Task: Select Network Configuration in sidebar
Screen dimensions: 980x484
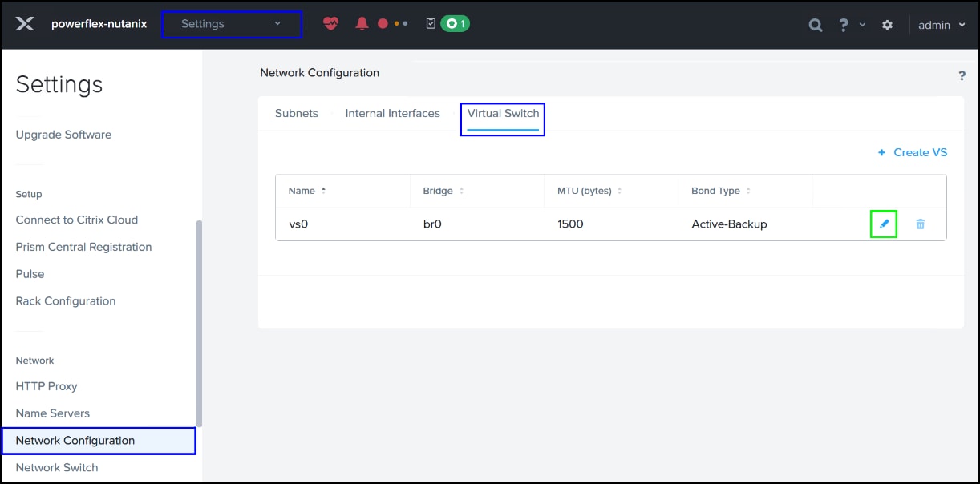Action: click(99, 441)
